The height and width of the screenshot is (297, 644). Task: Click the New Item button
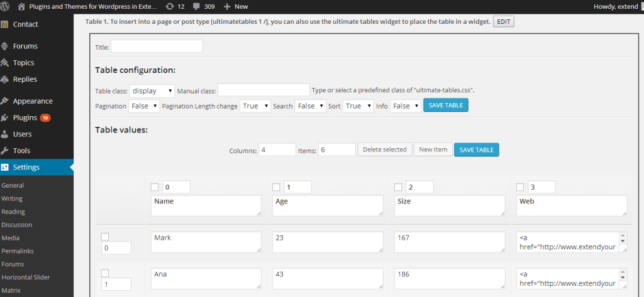(433, 149)
